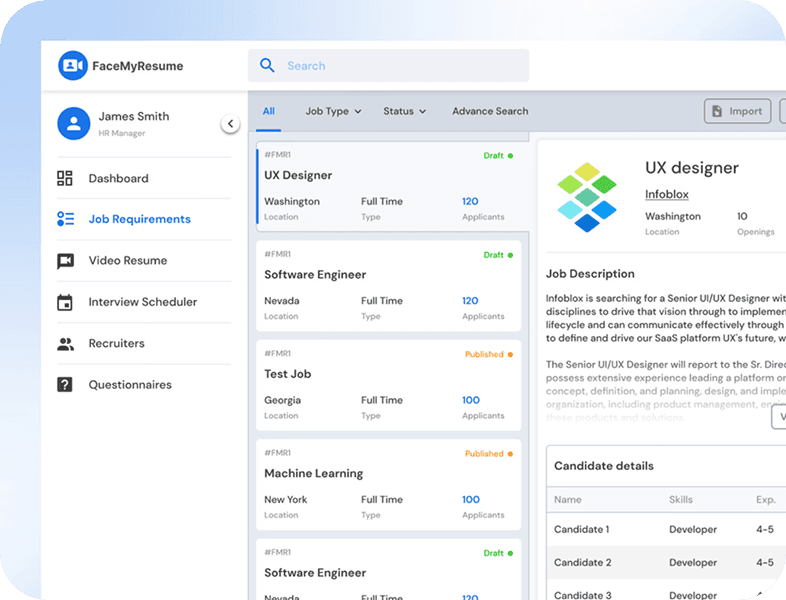Click the Questionnaires question mark icon
This screenshot has height=600, width=786.
point(65,384)
